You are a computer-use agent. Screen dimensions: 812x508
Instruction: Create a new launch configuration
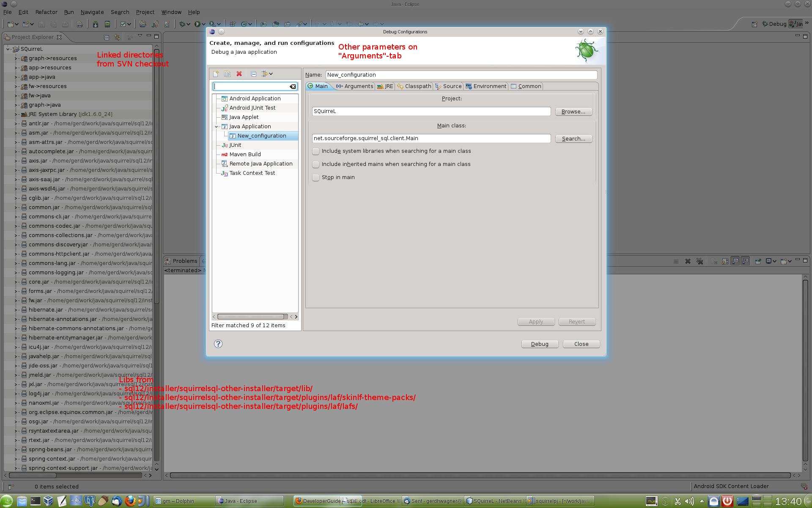pos(217,74)
